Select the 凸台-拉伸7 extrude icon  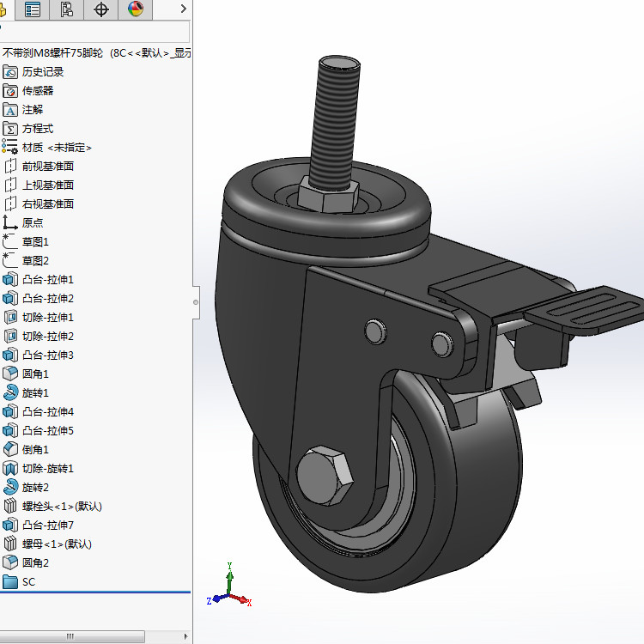pyautogui.click(x=10, y=526)
